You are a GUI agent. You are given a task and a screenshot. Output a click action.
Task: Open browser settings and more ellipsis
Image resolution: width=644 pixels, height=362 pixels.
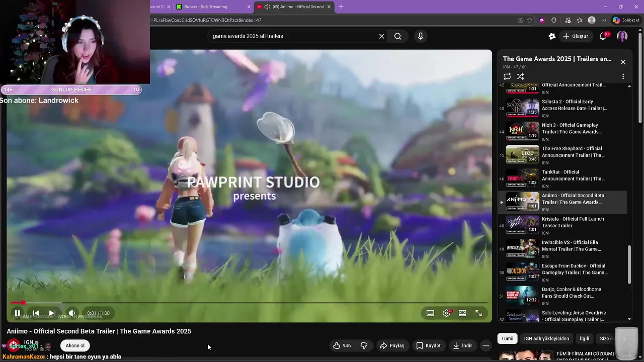[604, 20]
